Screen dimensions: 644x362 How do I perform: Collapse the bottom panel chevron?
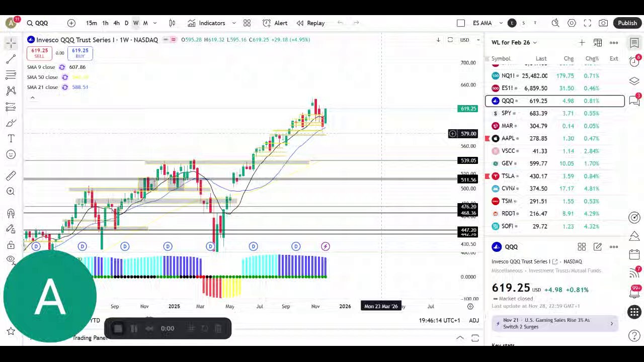point(460,338)
